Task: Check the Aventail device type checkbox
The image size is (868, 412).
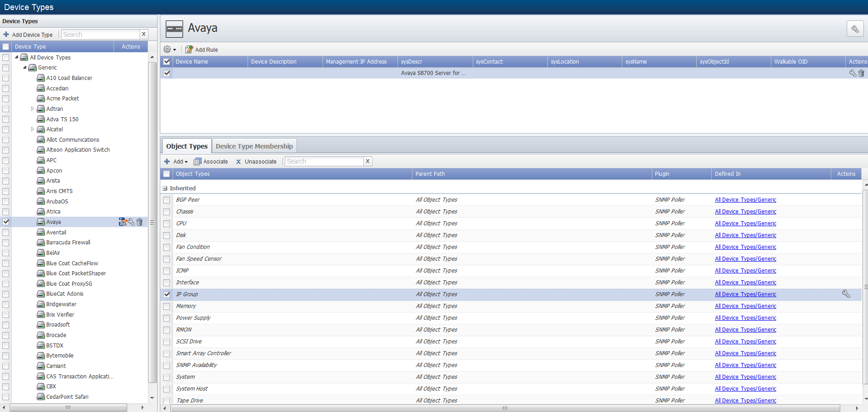Action: pos(6,233)
